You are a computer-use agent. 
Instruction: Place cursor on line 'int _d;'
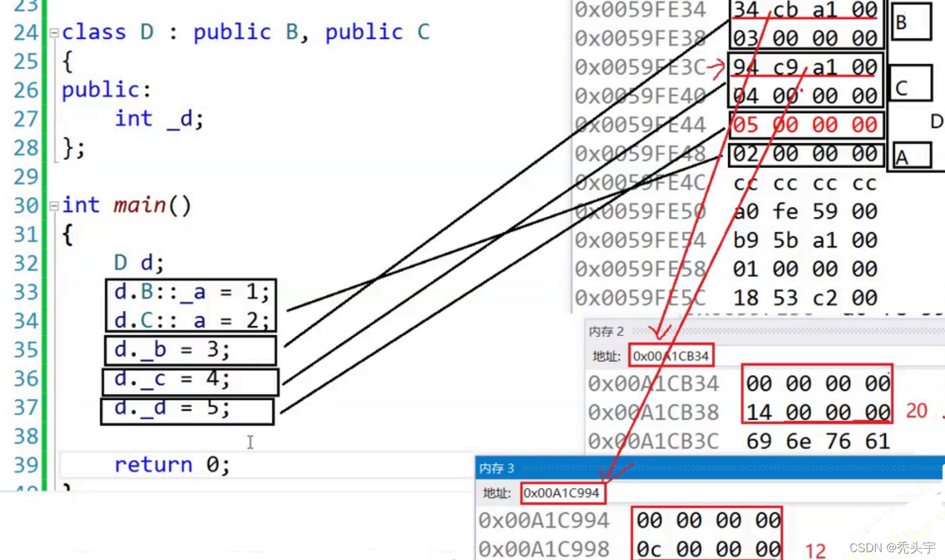159,119
